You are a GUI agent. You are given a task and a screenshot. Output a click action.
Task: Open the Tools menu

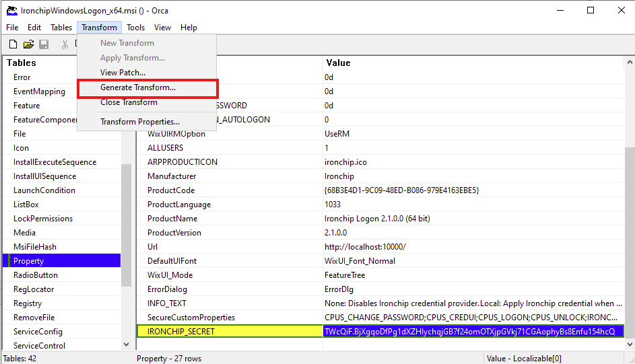pyautogui.click(x=136, y=28)
